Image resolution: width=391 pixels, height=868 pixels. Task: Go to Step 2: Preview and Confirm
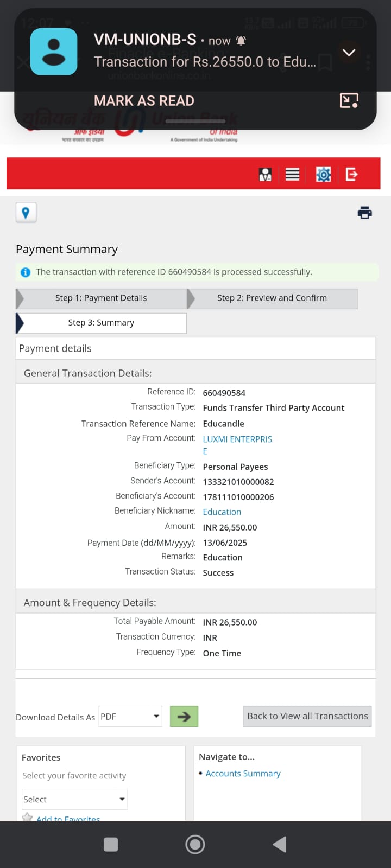272,298
